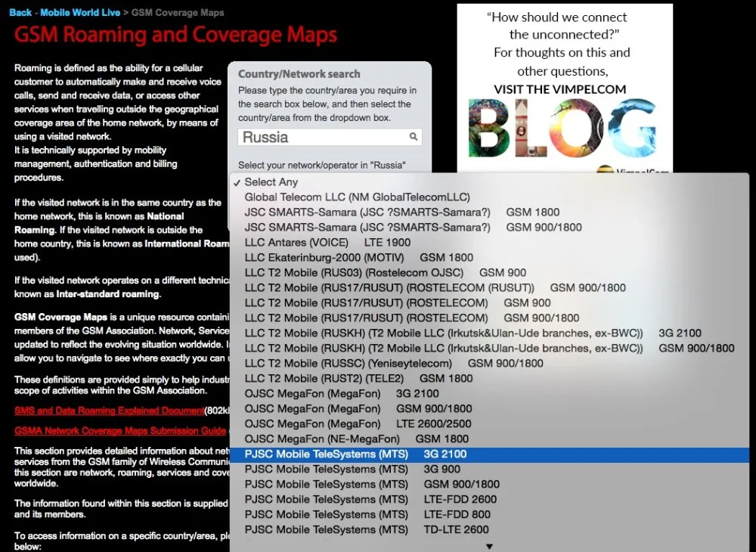
Task: Select T2 Mobile ROSTELECOM (RUSUT) GSM 900/1800
Action: coord(489,288)
